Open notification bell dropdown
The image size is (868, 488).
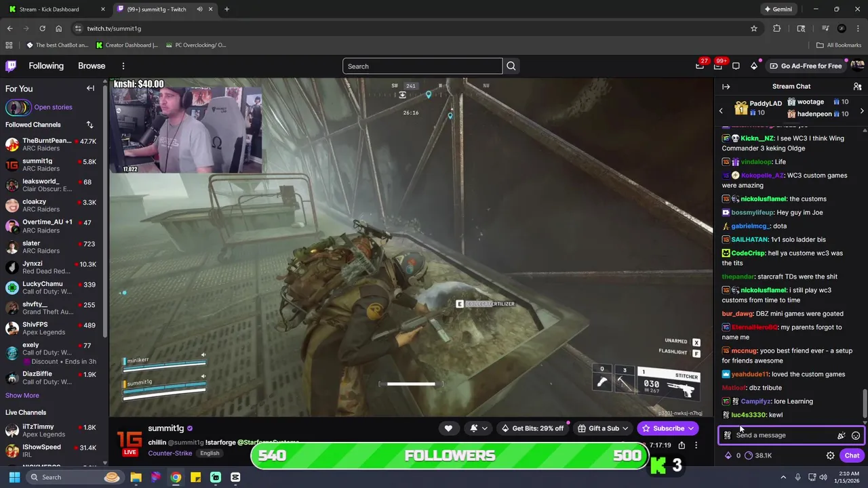pos(477,428)
